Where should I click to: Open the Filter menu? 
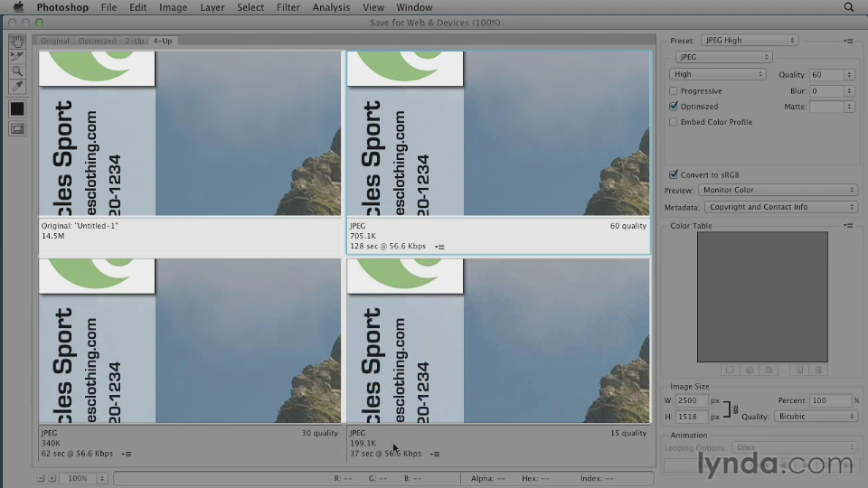click(288, 7)
